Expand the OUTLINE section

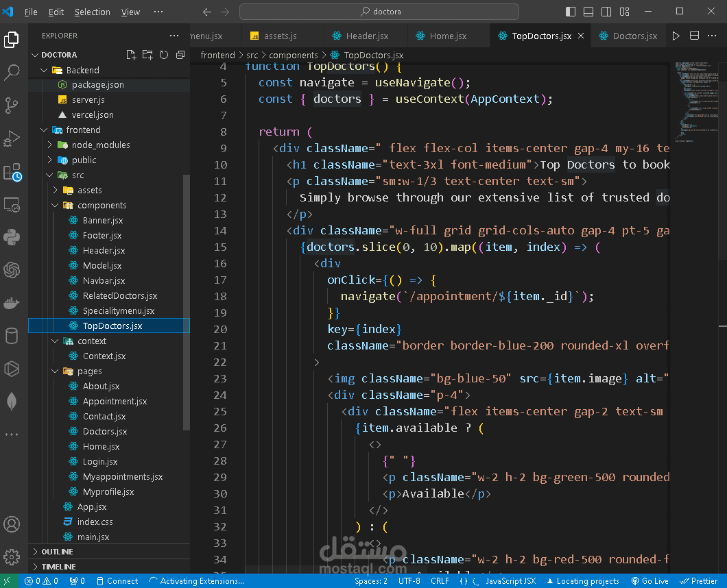[x=57, y=552]
